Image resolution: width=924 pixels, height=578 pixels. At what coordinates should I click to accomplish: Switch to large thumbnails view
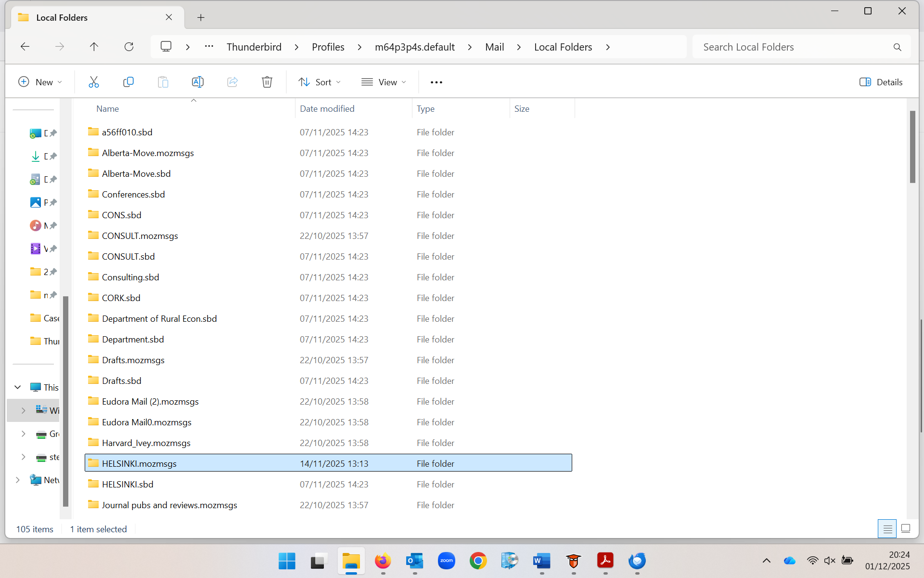[x=905, y=529]
